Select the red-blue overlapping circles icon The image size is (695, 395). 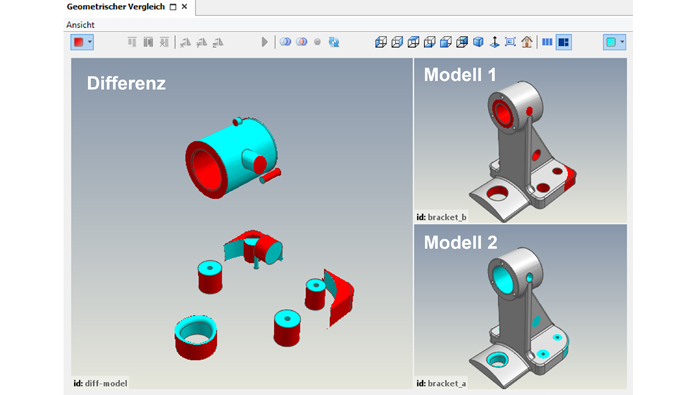301,42
